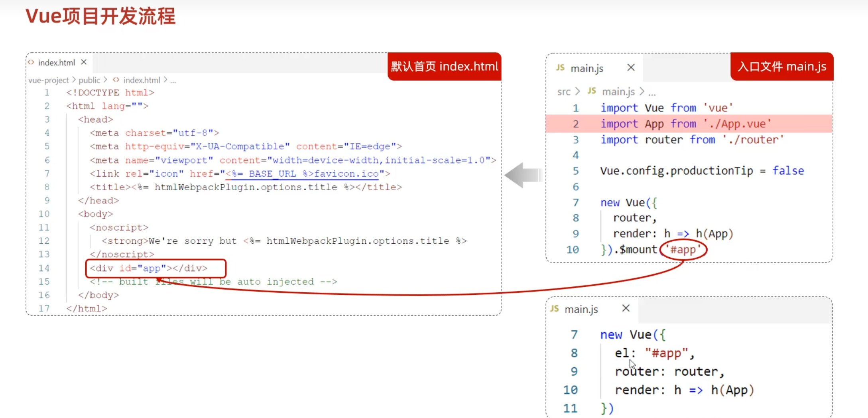Image resolution: width=868 pixels, height=418 pixels.
Task: Click '<noscript>' opening tag line
Action: coord(119,227)
